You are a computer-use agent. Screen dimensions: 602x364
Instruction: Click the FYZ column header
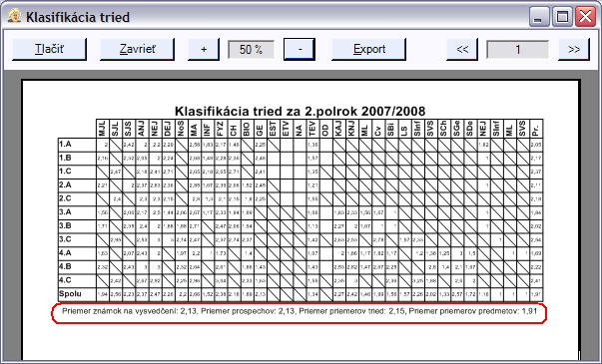[x=221, y=129]
